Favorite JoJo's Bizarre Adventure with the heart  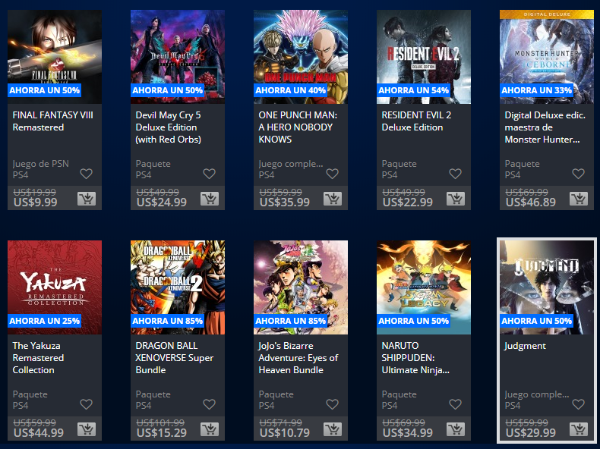click(x=332, y=404)
